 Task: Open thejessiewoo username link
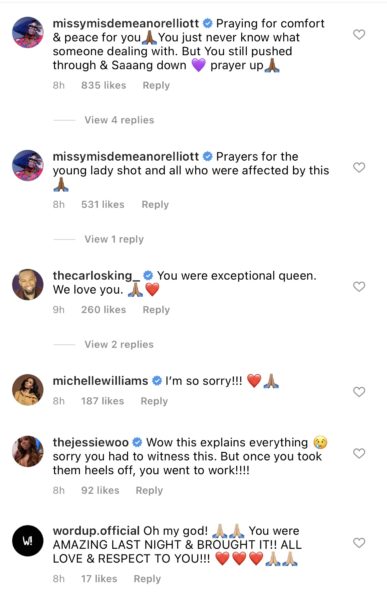tap(91, 442)
